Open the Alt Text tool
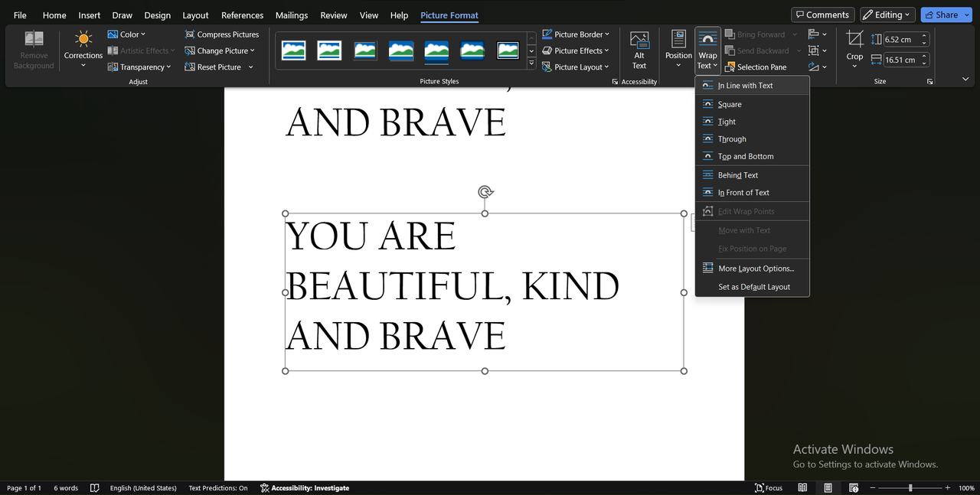Image resolution: width=980 pixels, height=495 pixels. (639, 50)
